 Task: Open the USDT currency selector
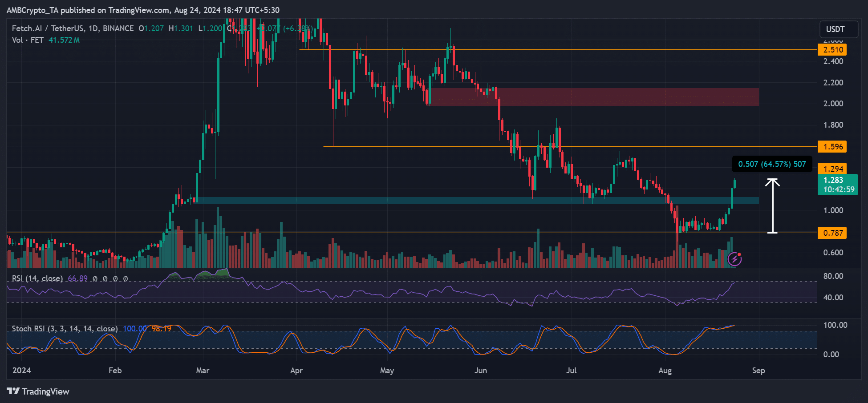pyautogui.click(x=839, y=29)
